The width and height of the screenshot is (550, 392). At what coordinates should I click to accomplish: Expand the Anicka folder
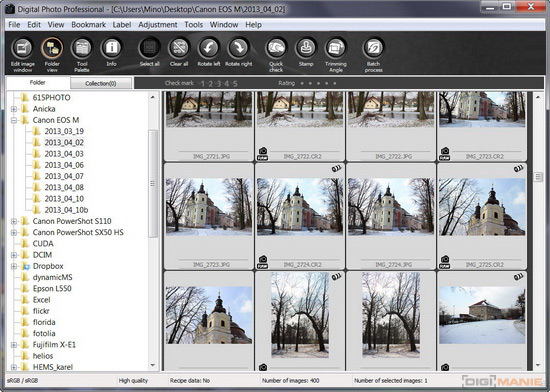(14, 109)
